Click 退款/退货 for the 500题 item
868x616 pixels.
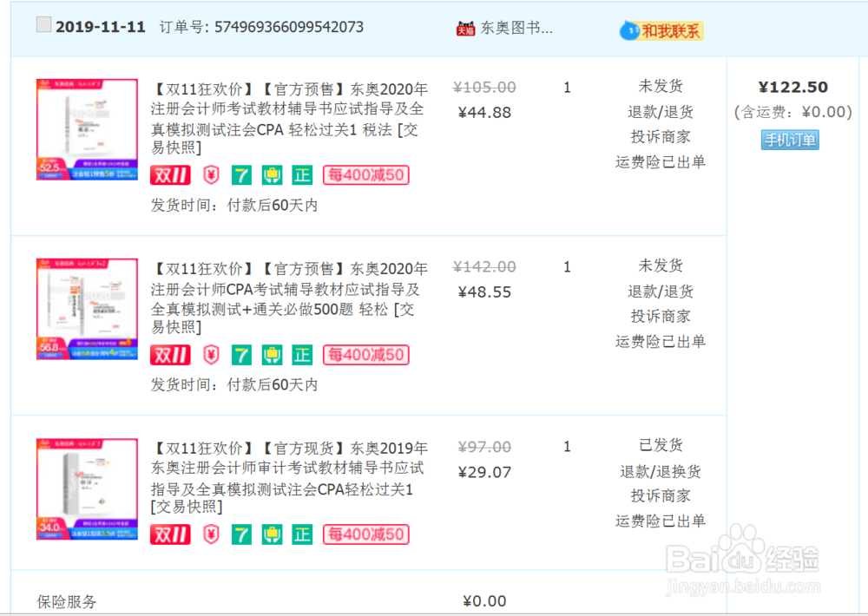(661, 292)
